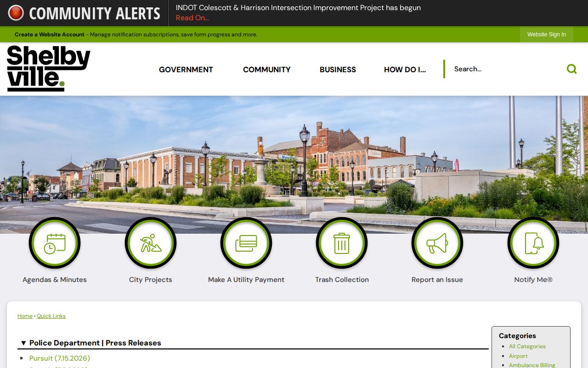Click the Website Sign In button
This screenshot has width=588, height=368.
[x=547, y=34]
